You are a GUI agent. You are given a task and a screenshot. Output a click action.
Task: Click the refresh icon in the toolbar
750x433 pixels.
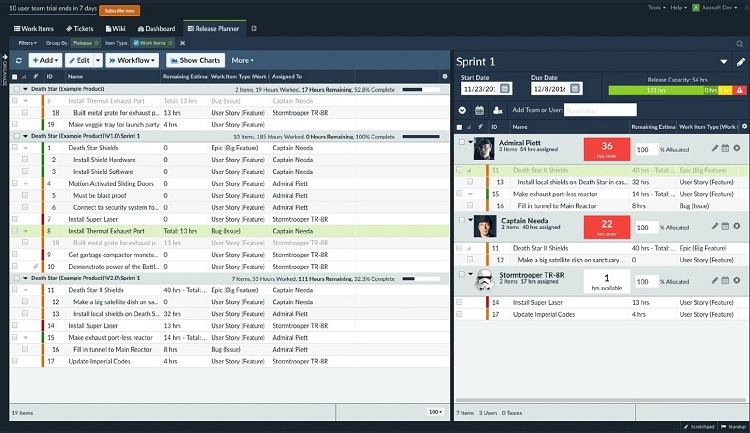pyautogui.click(x=19, y=61)
